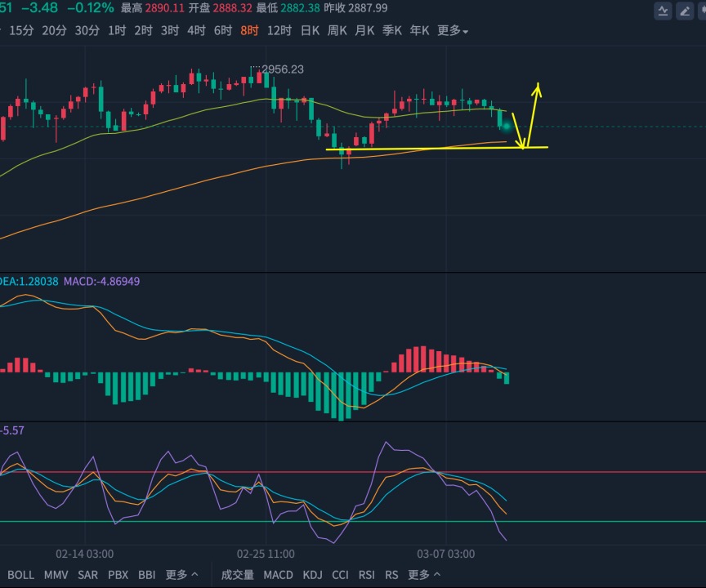Click the 2956.23 high price label
The image size is (706, 588).
click(x=282, y=69)
